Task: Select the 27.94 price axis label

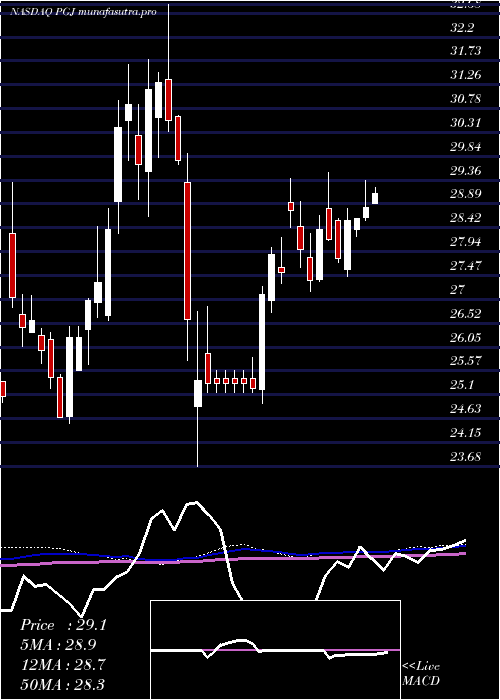Action: (466, 242)
